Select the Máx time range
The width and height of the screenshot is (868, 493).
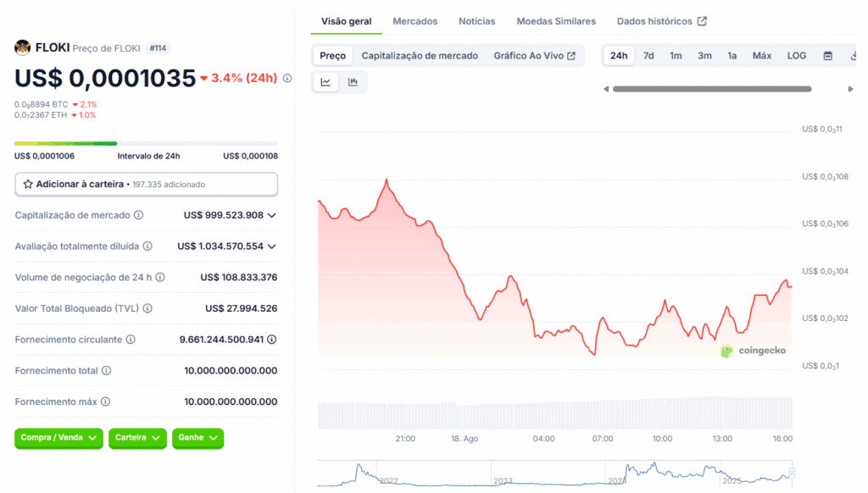[762, 55]
